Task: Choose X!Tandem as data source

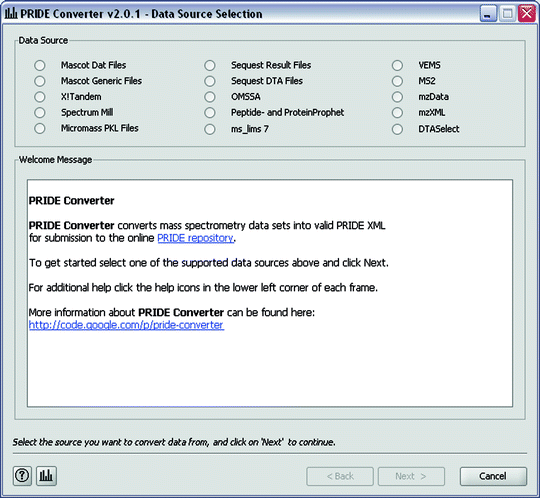Action: coord(40,97)
